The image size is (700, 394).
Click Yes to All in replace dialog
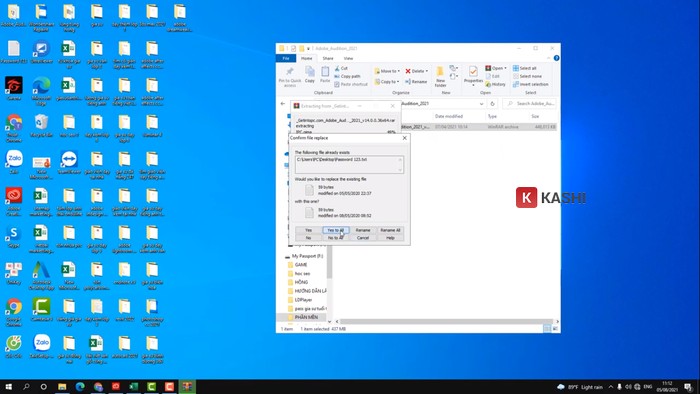pyautogui.click(x=335, y=230)
